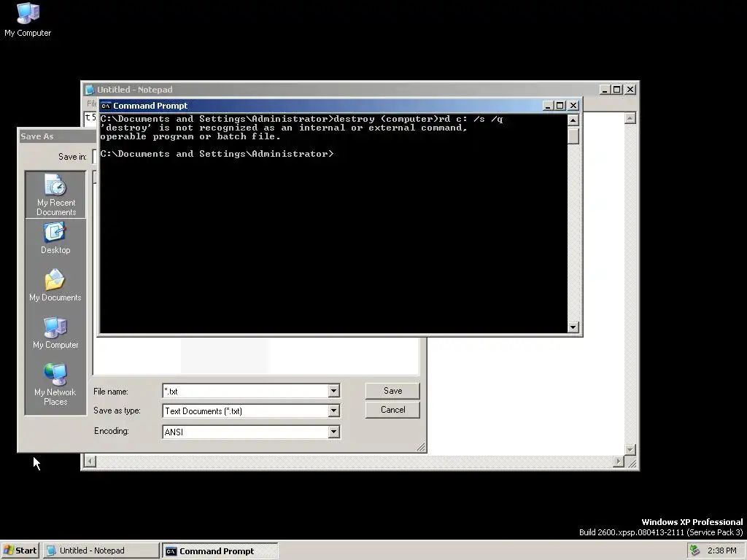Click the Command Prompt title bar icon
Image resolution: width=747 pixels, height=560 pixels.
point(106,106)
